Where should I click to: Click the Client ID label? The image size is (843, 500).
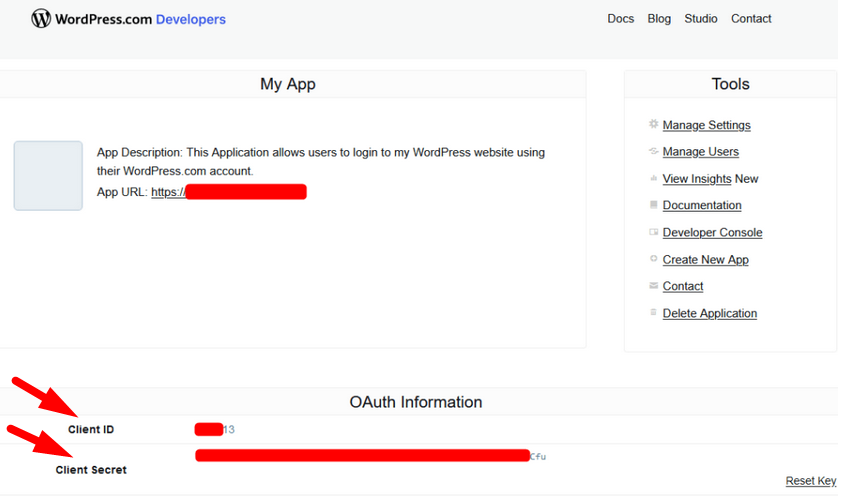pyautogui.click(x=91, y=430)
